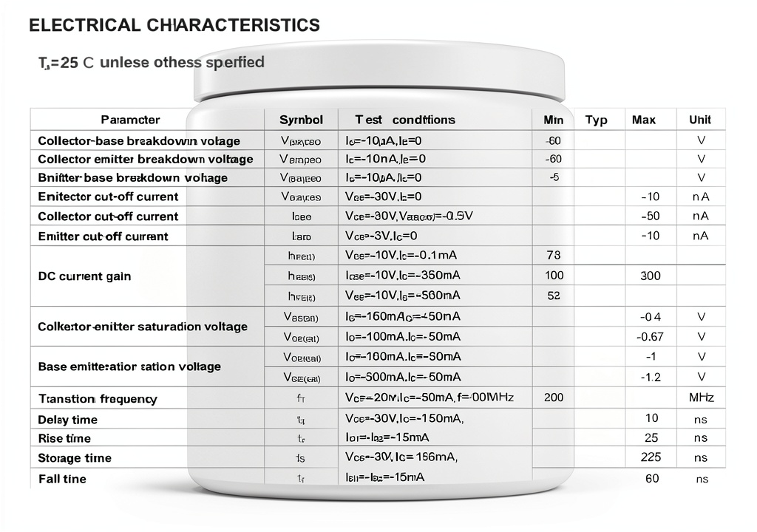Click the Transition frequency parameter
This screenshot has height=532, width=757.
pyautogui.click(x=98, y=399)
